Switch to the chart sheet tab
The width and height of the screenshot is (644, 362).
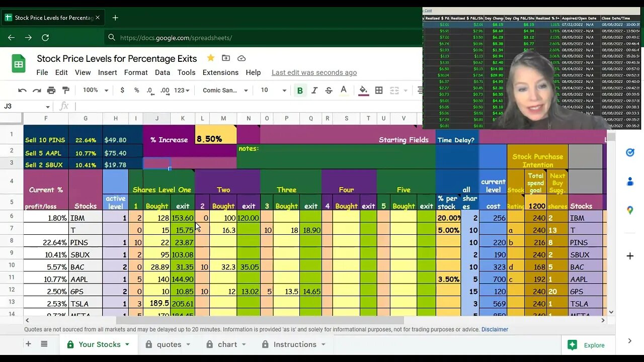227,344
